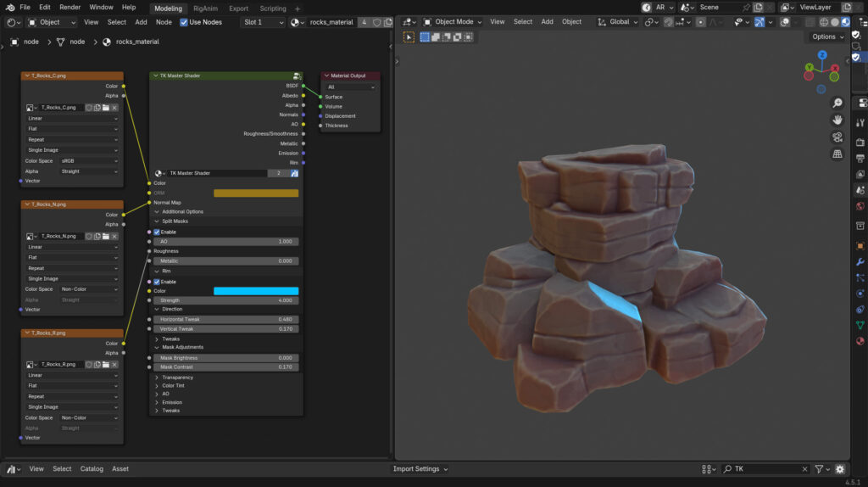This screenshot has height=487, width=868.
Task: Disable the Rim Enable checkbox
Action: (x=157, y=282)
